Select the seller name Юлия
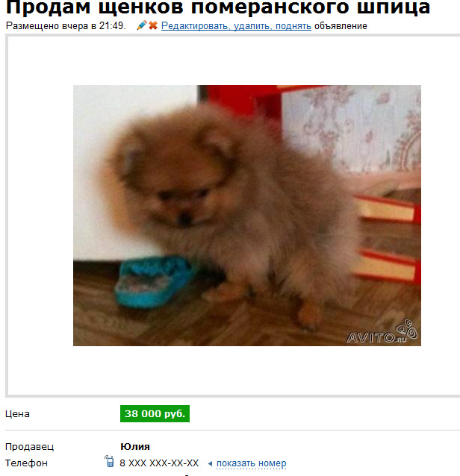 (135, 447)
